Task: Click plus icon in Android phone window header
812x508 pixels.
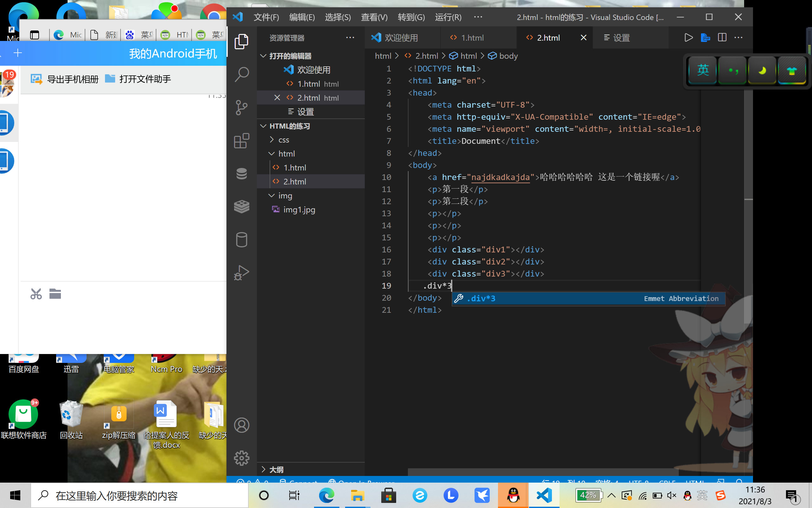Action: 17,53
